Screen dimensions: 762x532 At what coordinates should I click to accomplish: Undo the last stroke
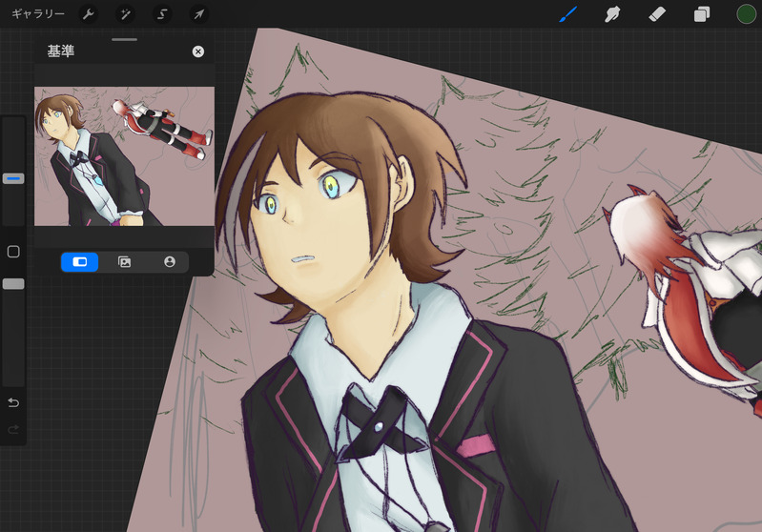[x=13, y=402]
